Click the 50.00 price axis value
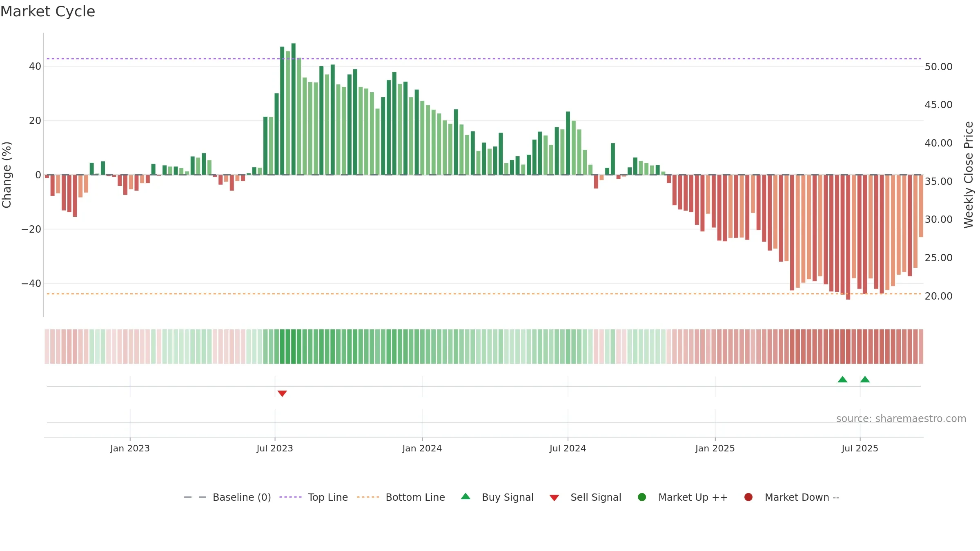980x551 pixels. [x=938, y=67]
